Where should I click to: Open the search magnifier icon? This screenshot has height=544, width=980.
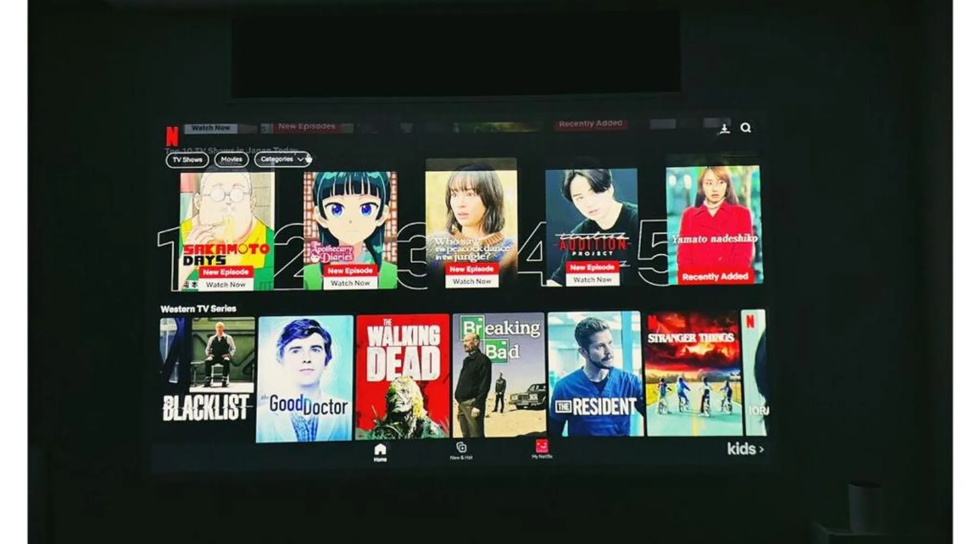click(746, 128)
